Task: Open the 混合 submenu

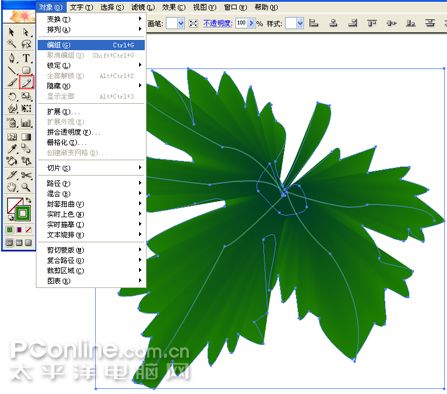Action: pos(91,194)
